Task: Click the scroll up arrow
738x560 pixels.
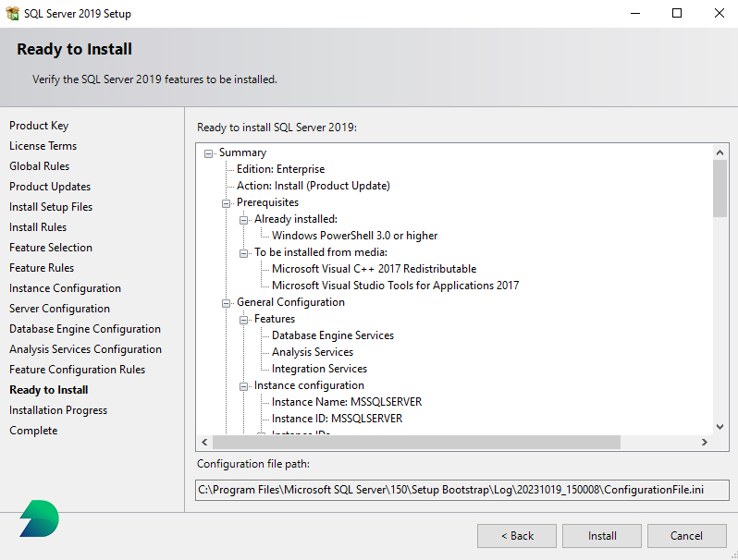Action: (720, 152)
